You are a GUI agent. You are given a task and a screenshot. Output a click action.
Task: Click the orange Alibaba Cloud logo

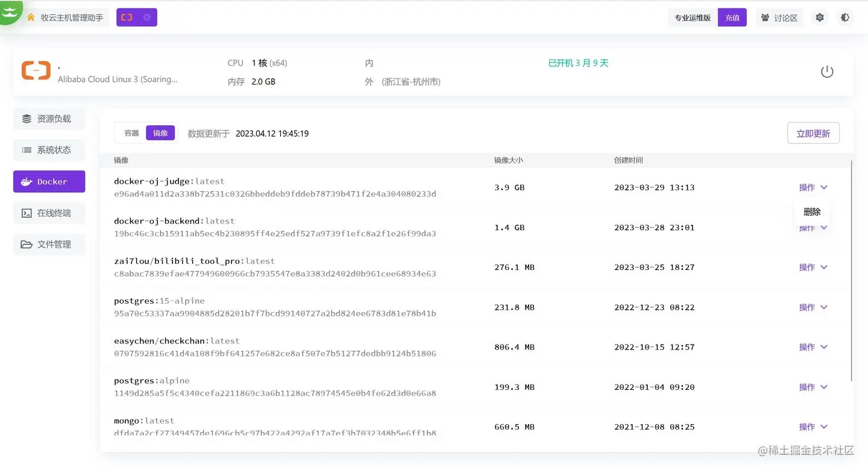36,70
